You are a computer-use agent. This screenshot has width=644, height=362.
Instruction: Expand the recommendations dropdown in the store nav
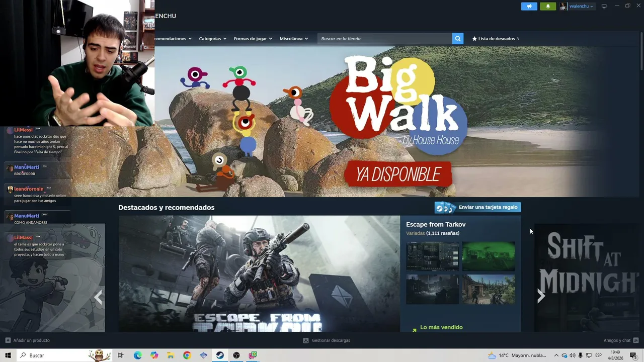coord(173,39)
